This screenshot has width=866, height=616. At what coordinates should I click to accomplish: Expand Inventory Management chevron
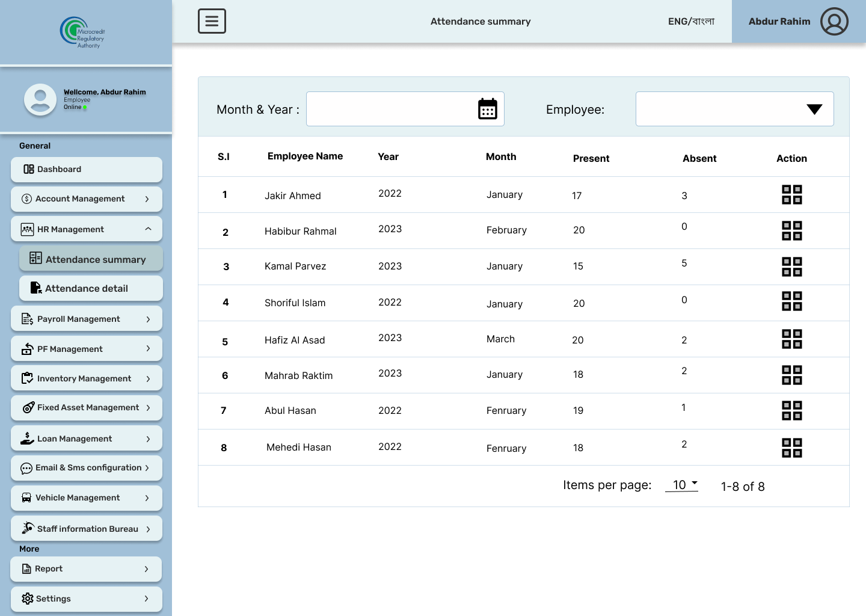point(148,378)
